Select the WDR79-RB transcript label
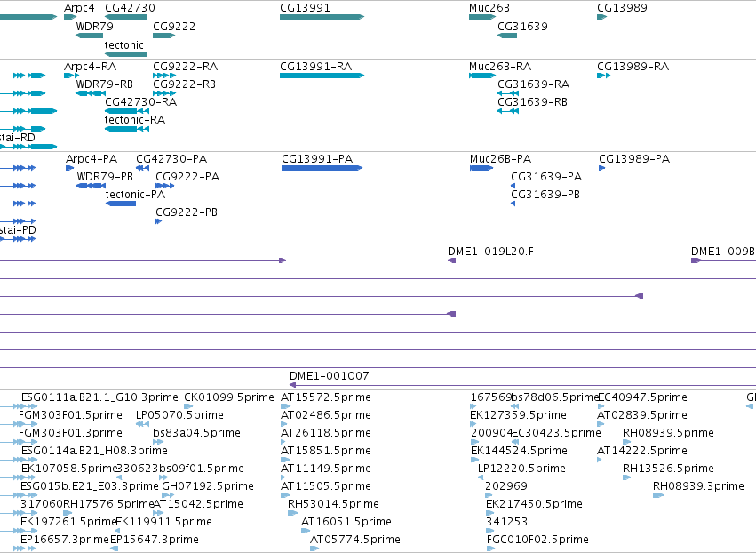This screenshot has width=756, height=553. point(104,84)
